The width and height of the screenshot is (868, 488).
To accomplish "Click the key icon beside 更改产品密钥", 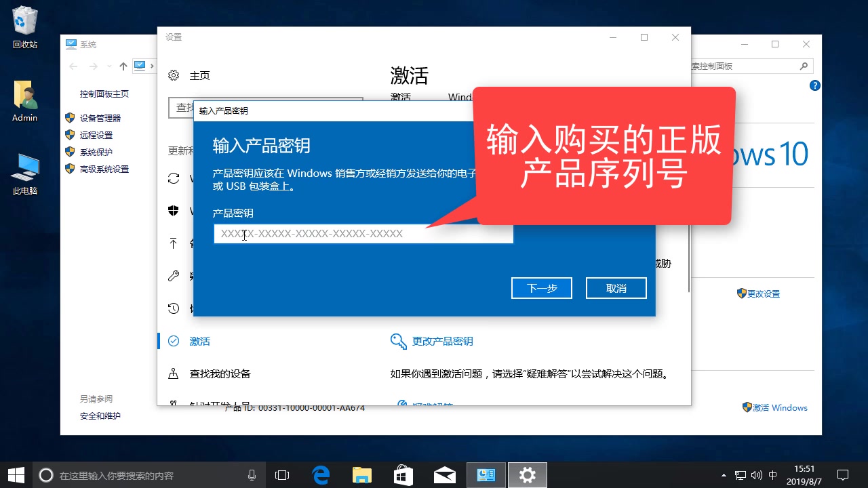I will click(x=397, y=341).
